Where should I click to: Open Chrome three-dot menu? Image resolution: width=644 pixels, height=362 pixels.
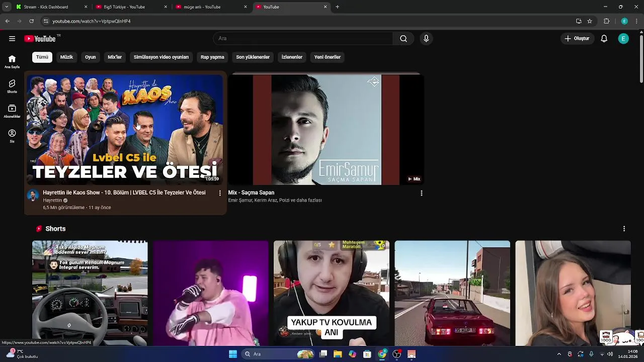coord(637,21)
